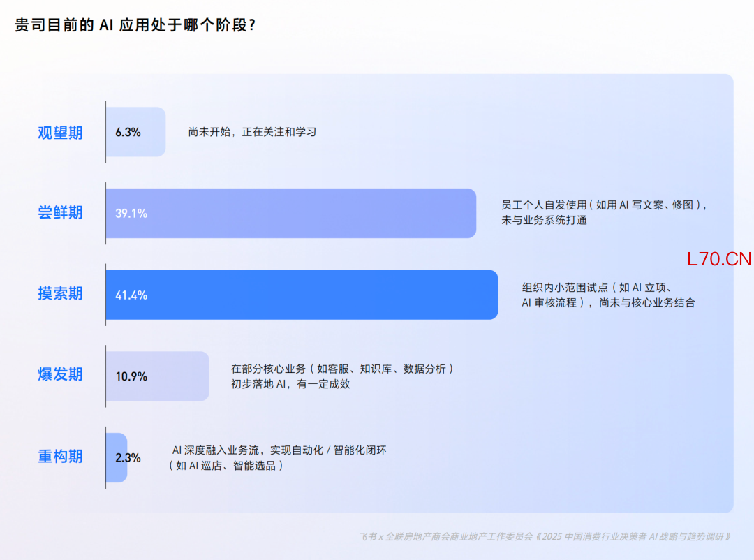Click the 摸索期 stage label

[x=60, y=294]
